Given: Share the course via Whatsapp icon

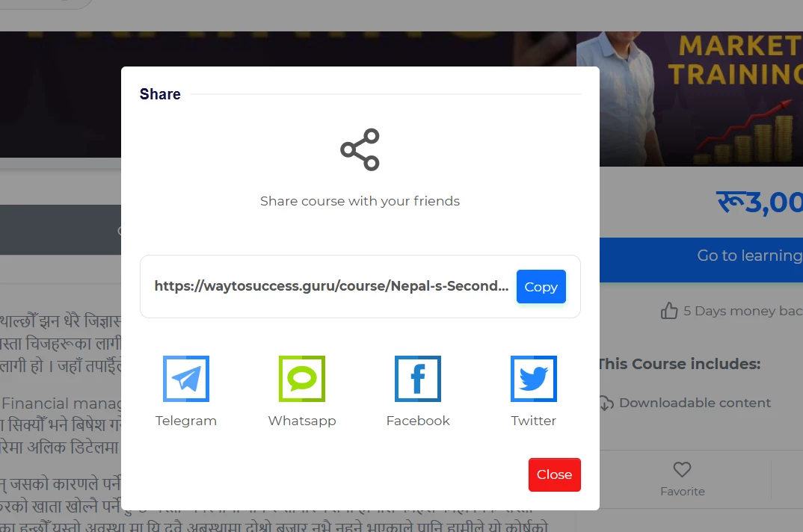Looking at the screenshot, I should click(302, 379).
